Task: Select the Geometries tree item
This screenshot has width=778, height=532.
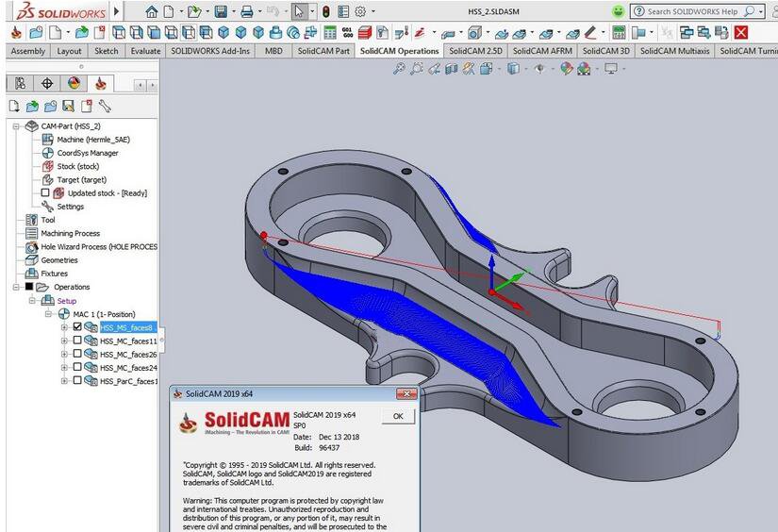Action: pos(59,260)
